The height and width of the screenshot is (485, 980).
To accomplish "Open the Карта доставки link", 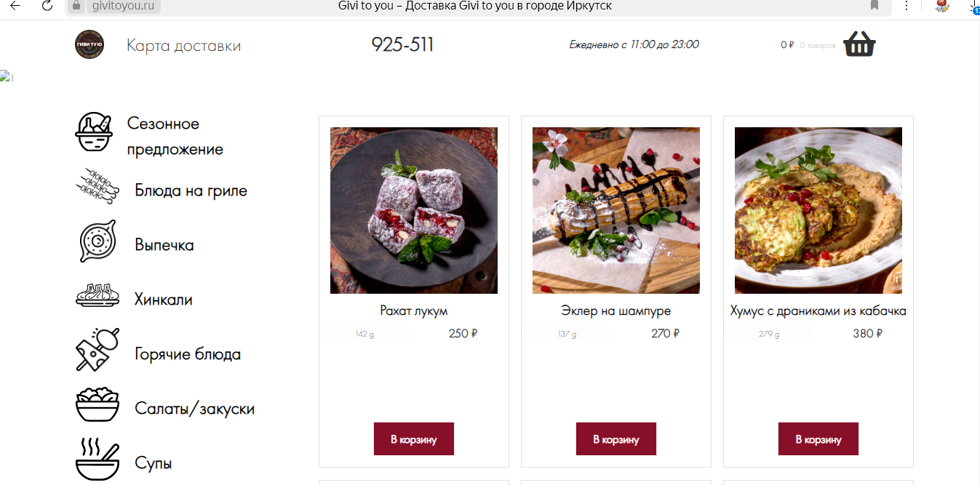I will [183, 46].
